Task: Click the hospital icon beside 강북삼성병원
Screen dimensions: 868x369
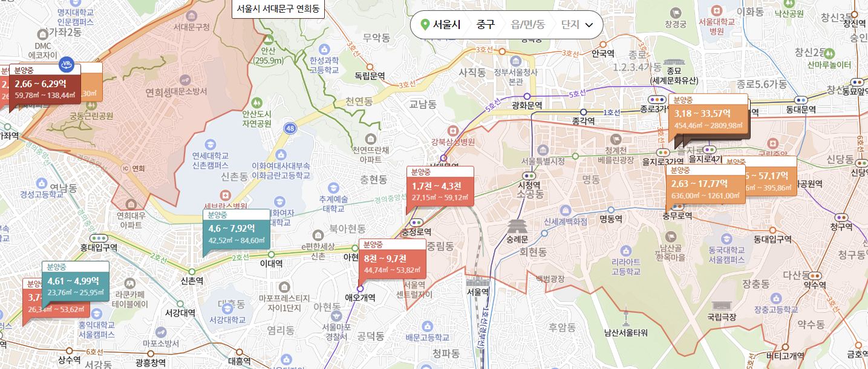Action: click(x=452, y=131)
